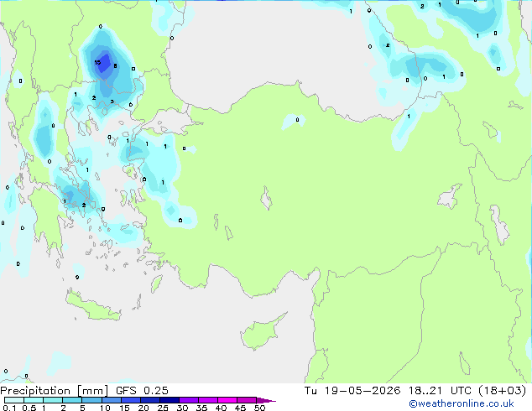This screenshot has height=411, width=532.
Task: Click the '45' legend scale label
Action: 240,408
